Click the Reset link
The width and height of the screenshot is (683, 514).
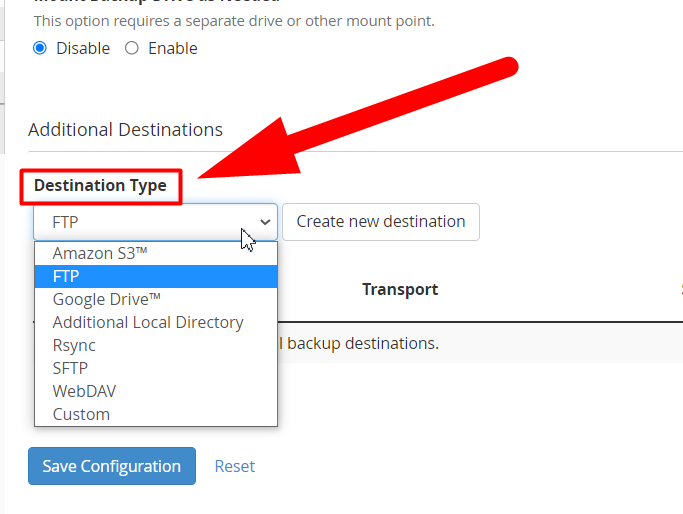[234, 467]
